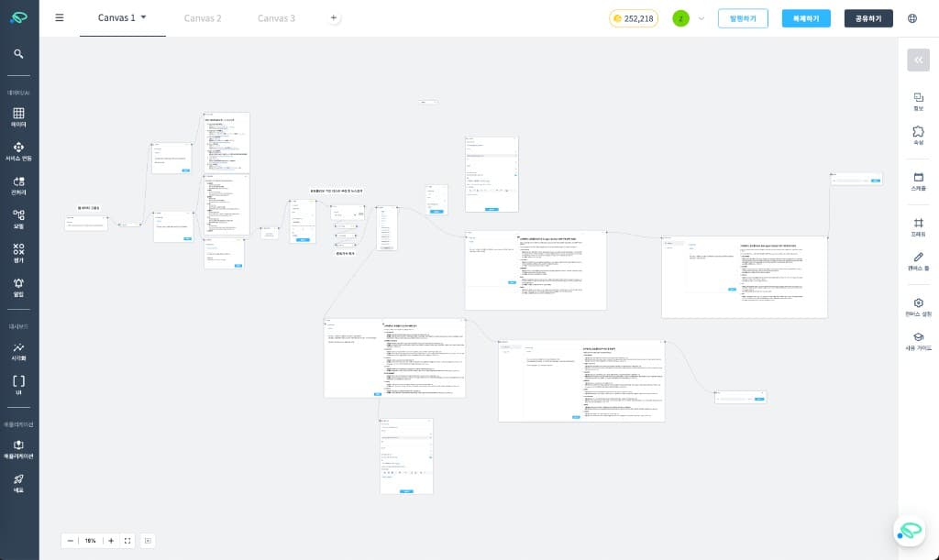Image resolution: width=939 pixels, height=560 pixels.
Task: Click the zoom in plus button
Action: pyautogui.click(x=111, y=541)
